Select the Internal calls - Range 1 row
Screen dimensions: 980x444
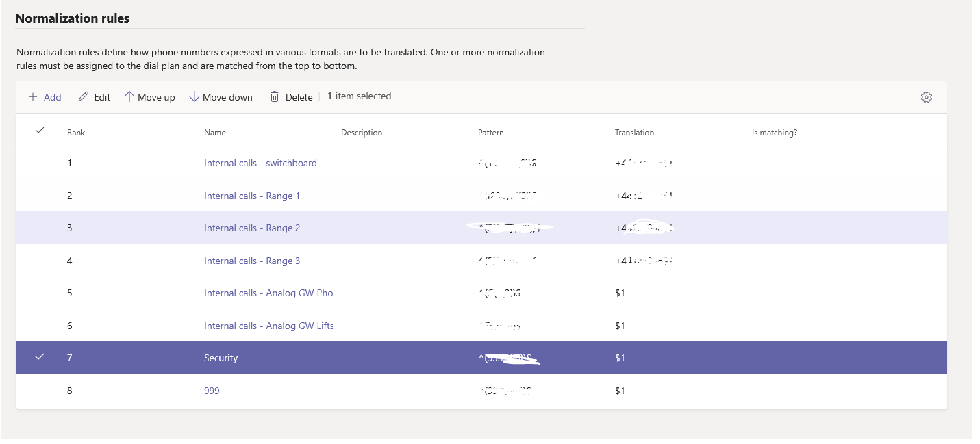[x=40, y=195]
